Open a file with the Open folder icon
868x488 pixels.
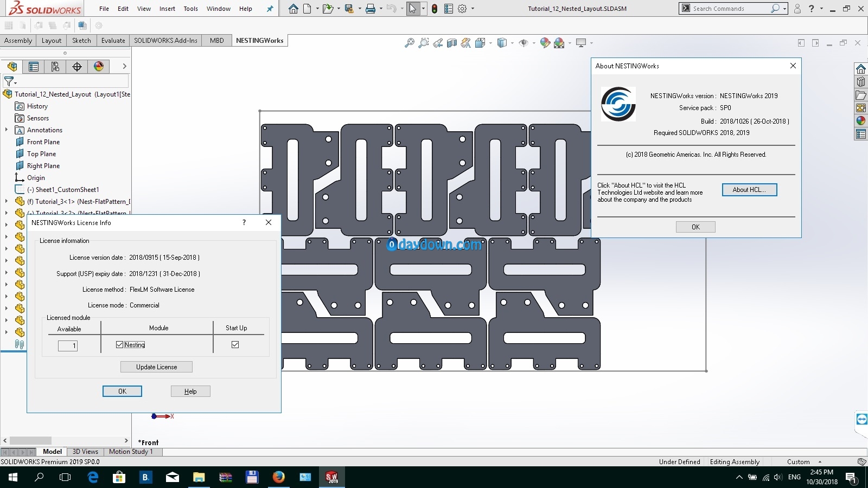tap(327, 9)
